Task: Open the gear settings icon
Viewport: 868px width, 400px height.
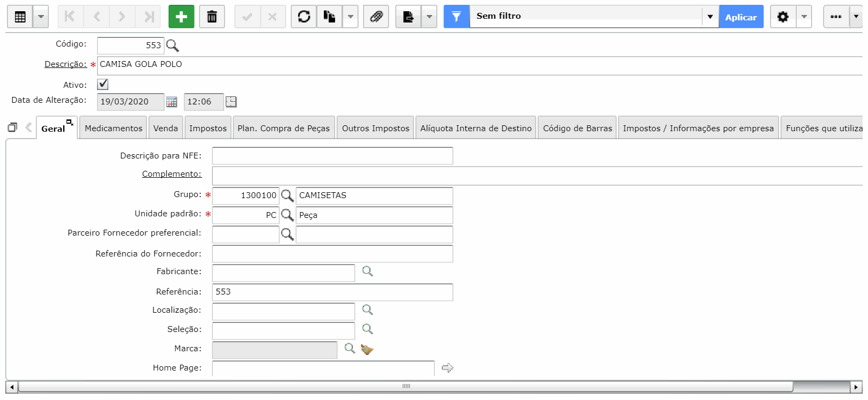Action: pos(783,17)
